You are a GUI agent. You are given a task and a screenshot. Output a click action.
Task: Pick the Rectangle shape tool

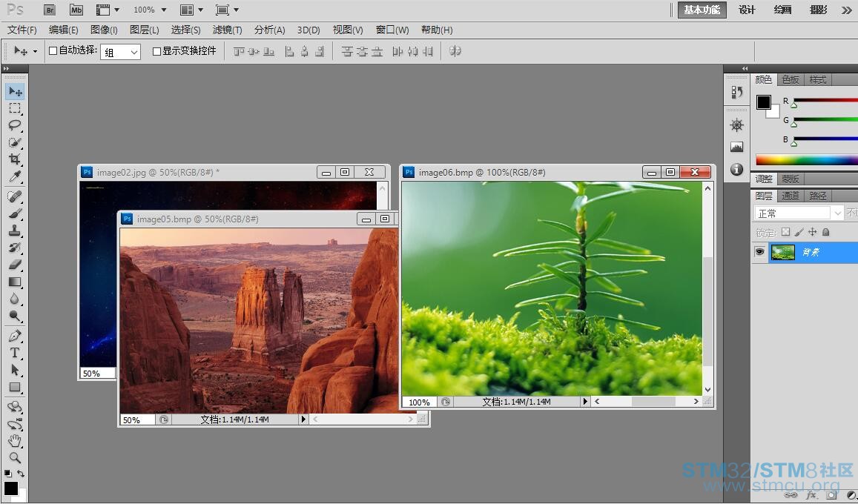point(15,387)
